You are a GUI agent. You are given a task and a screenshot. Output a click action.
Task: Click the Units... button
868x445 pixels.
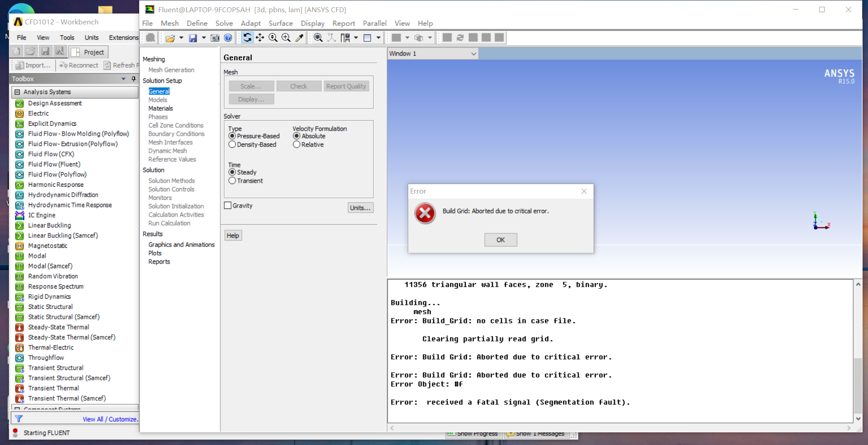(x=360, y=208)
